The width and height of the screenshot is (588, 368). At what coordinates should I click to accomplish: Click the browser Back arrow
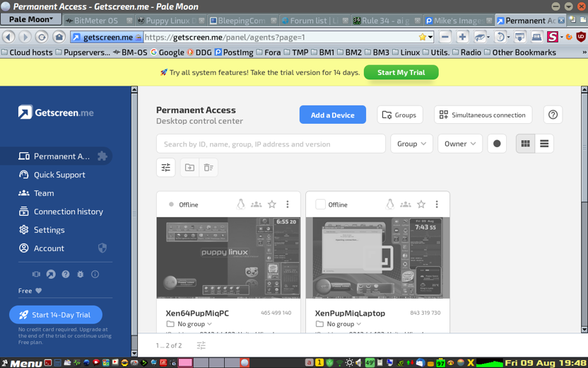tap(8, 37)
